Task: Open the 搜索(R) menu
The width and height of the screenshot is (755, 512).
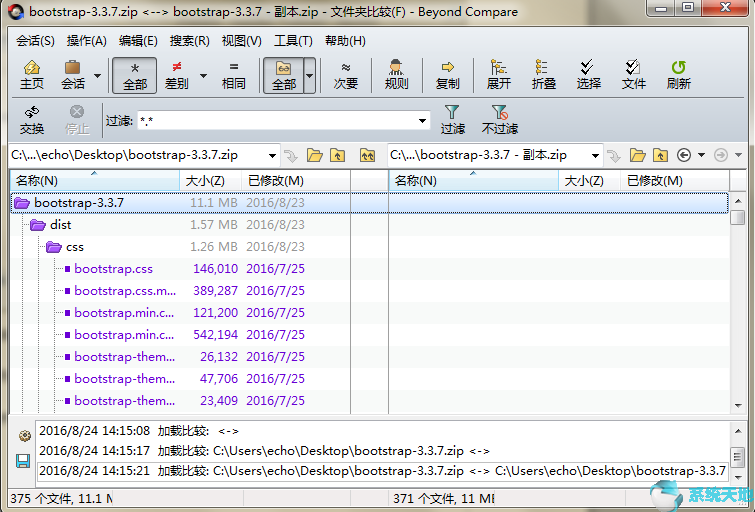Action: (190, 41)
